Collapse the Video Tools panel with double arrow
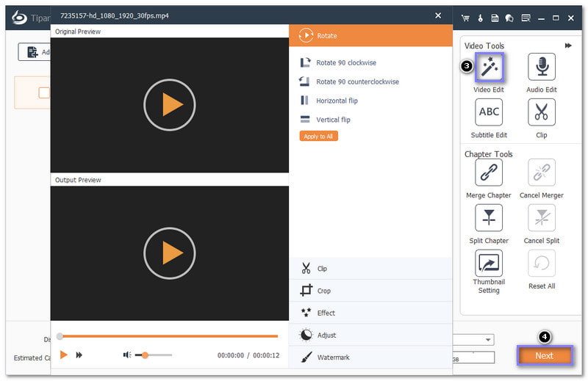This screenshot has width=588, height=381. pyautogui.click(x=568, y=46)
